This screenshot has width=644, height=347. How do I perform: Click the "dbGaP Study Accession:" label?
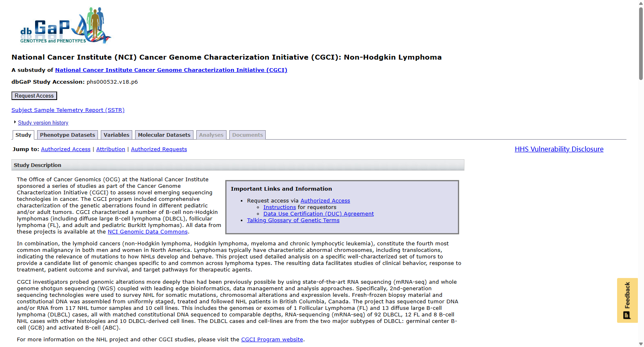click(48, 82)
